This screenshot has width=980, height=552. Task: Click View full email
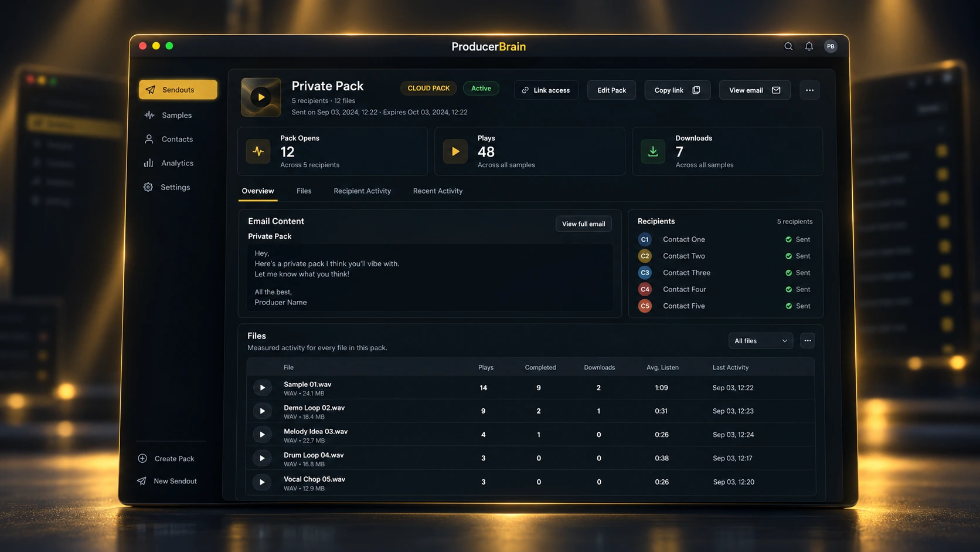(x=583, y=223)
